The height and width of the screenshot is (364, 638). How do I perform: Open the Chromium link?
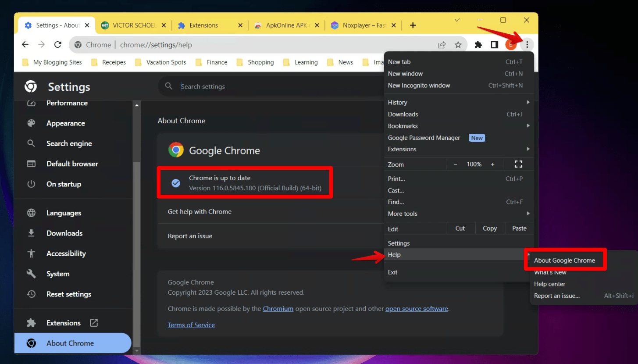(x=278, y=309)
